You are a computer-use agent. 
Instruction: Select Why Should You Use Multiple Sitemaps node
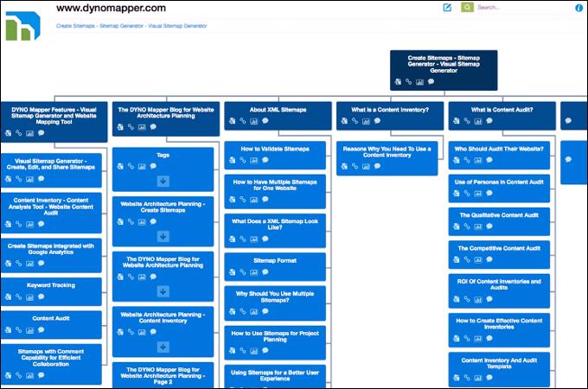coord(275,303)
